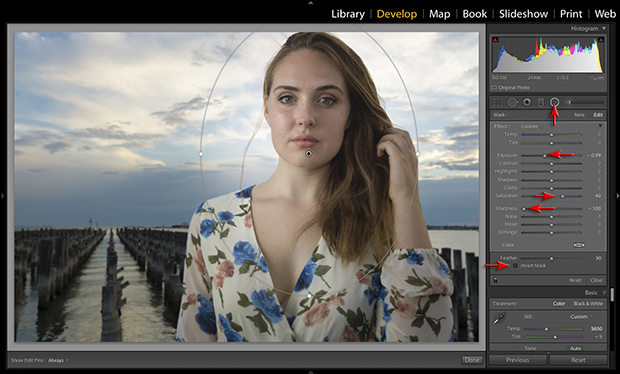This screenshot has width=620, height=374.
Task: Click the Defringe slider handle
Action: coord(552,233)
